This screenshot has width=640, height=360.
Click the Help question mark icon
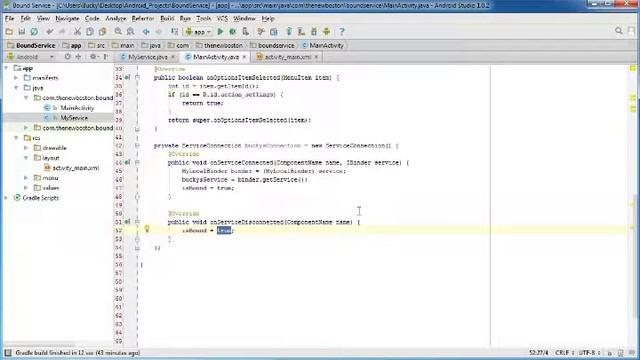[342, 31]
